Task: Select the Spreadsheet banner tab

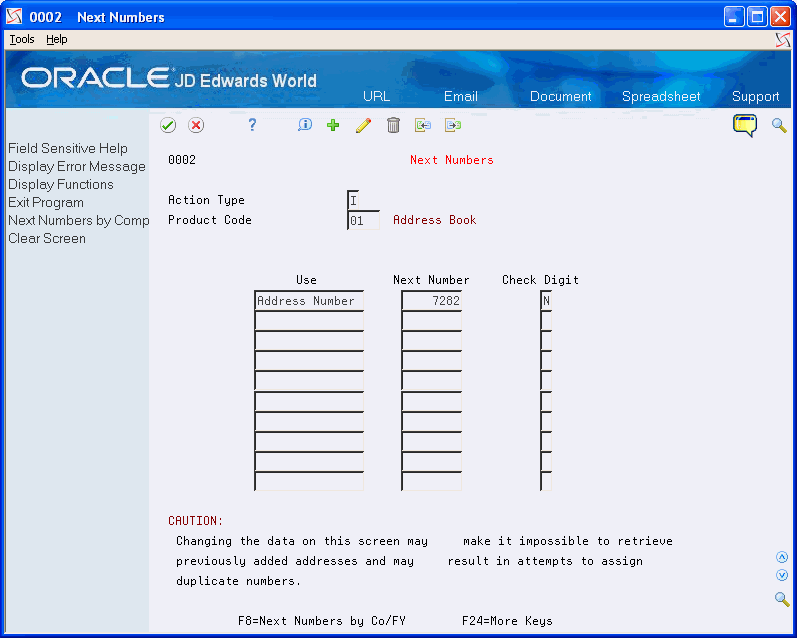Action: click(661, 96)
